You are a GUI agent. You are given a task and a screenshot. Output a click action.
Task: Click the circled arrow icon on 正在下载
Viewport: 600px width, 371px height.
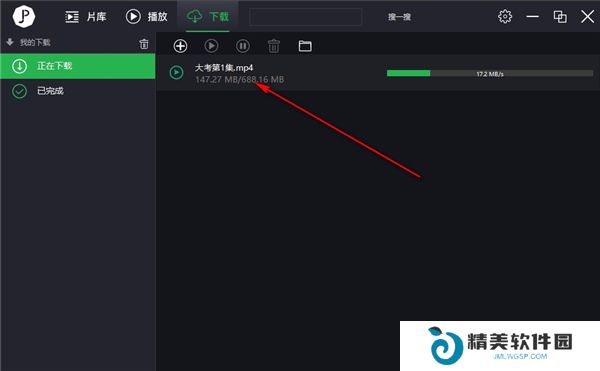pos(19,66)
